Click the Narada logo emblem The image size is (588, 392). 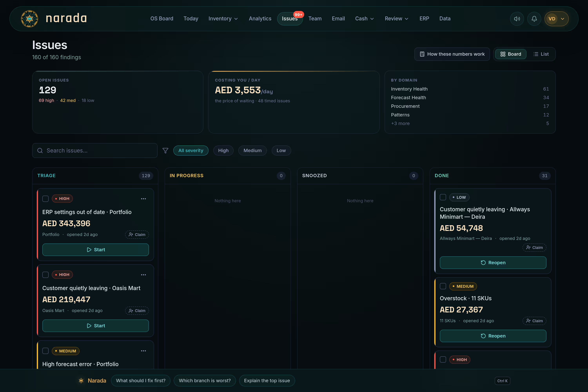click(x=30, y=19)
